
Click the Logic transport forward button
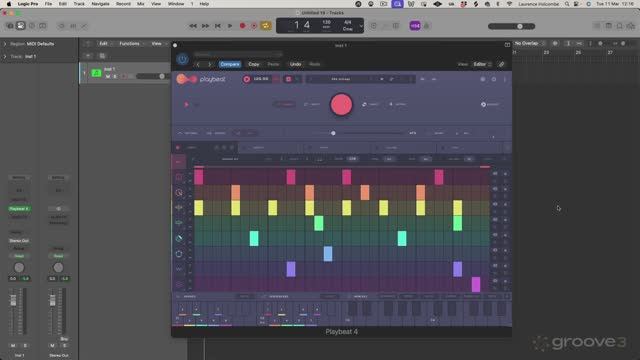(x=205, y=26)
